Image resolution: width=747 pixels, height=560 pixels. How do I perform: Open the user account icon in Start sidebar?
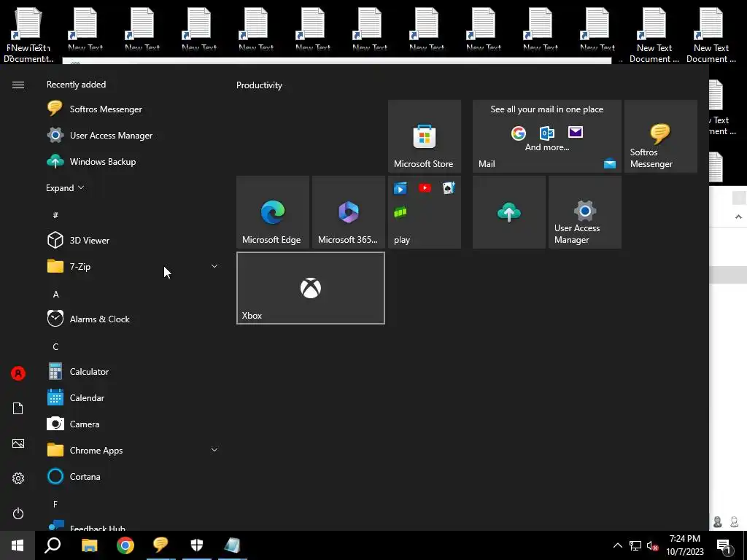[x=18, y=373]
